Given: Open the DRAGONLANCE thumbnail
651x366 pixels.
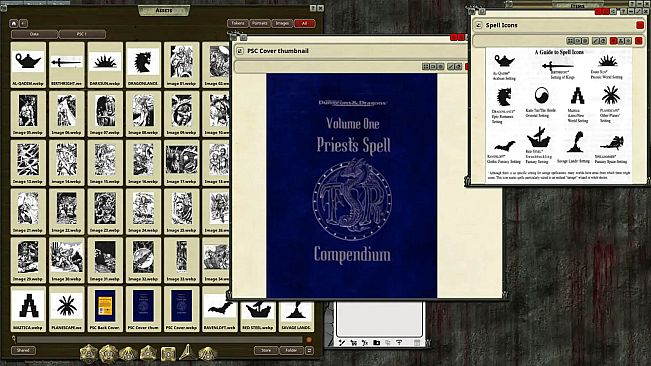Looking at the screenshot, I should 143,65.
